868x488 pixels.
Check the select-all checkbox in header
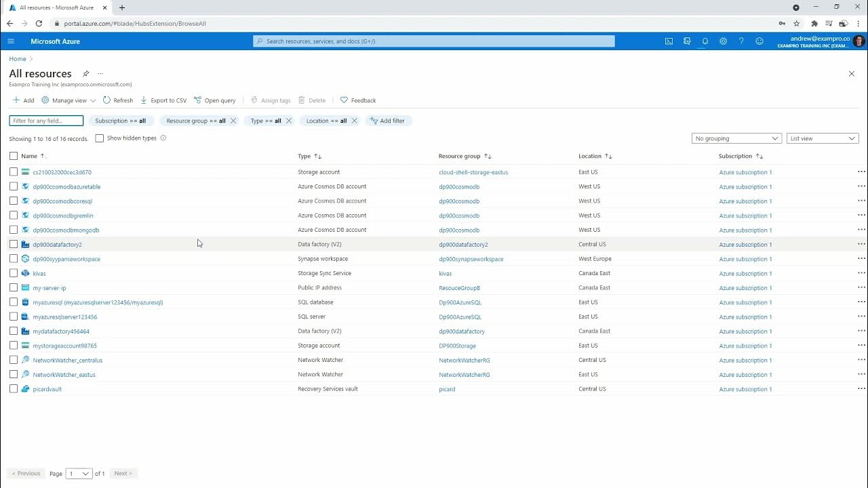14,156
